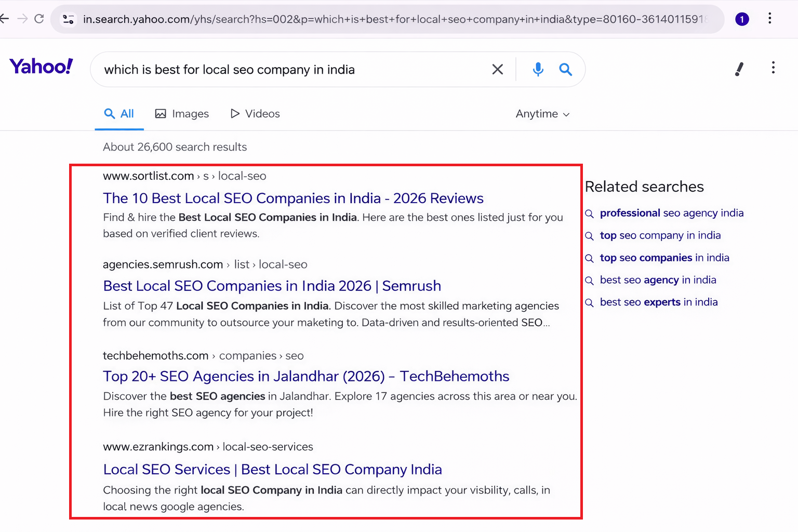Click inside the search input field
The height and width of the screenshot is (532, 798).
click(x=291, y=69)
